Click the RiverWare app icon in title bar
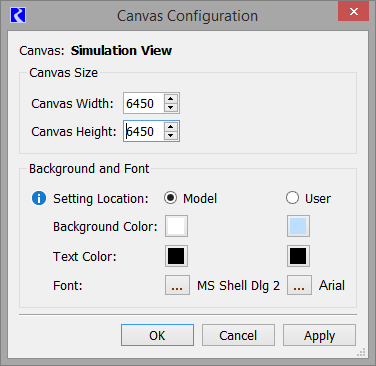 (18, 15)
